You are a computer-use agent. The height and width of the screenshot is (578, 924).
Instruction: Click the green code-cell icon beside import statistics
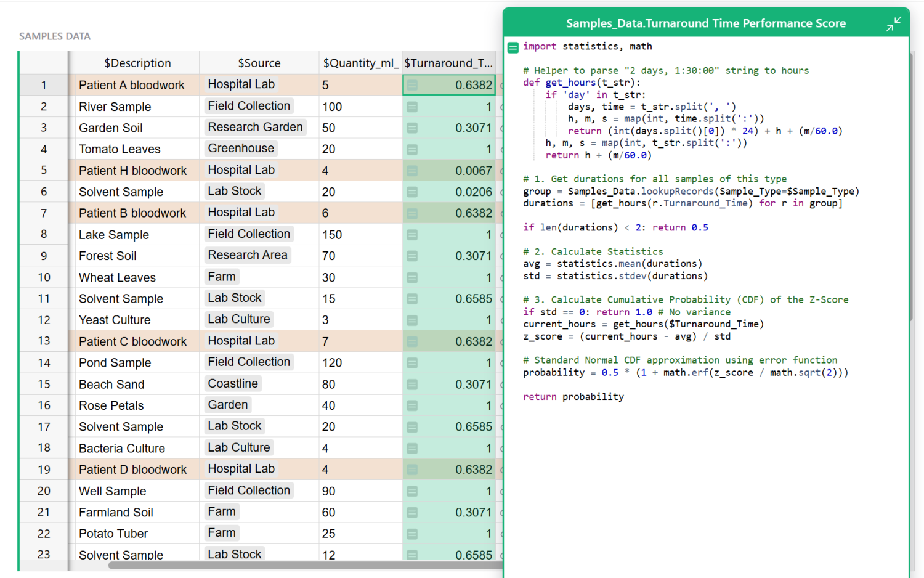click(x=513, y=46)
